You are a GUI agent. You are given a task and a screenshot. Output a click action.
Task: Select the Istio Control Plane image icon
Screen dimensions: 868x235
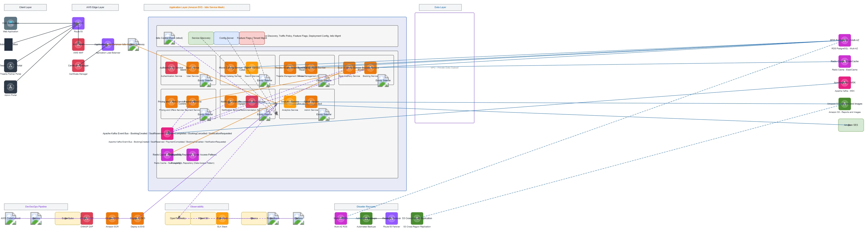coord(169,38)
